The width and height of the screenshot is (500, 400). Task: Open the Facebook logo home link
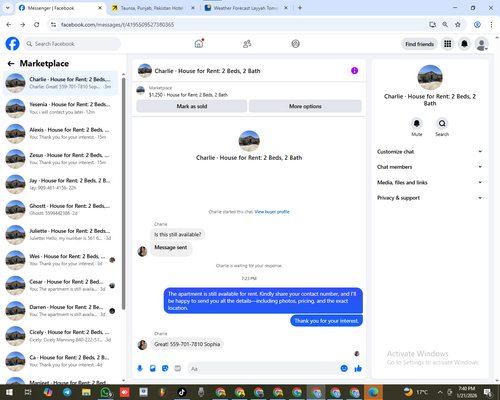click(12, 44)
